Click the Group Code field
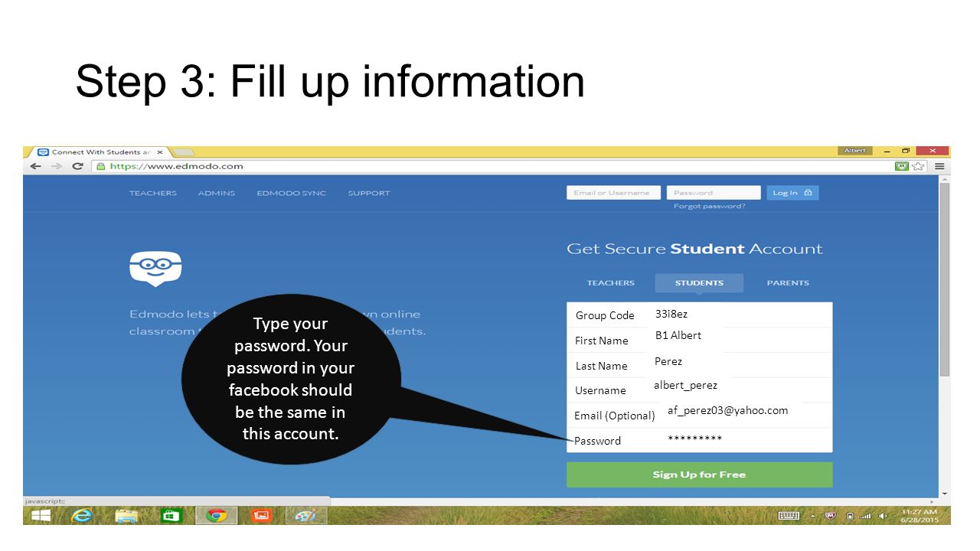Viewport: 980px width, 551px height. point(699,315)
